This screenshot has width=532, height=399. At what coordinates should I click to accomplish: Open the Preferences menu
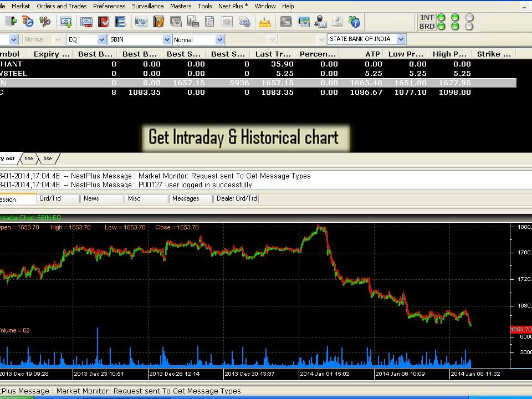[x=109, y=6]
